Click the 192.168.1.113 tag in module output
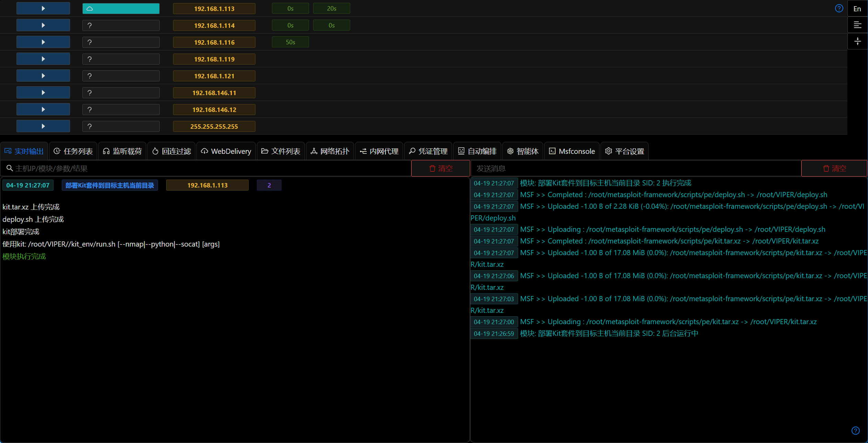The width and height of the screenshot is (868, 443). (x=207, y=185)
